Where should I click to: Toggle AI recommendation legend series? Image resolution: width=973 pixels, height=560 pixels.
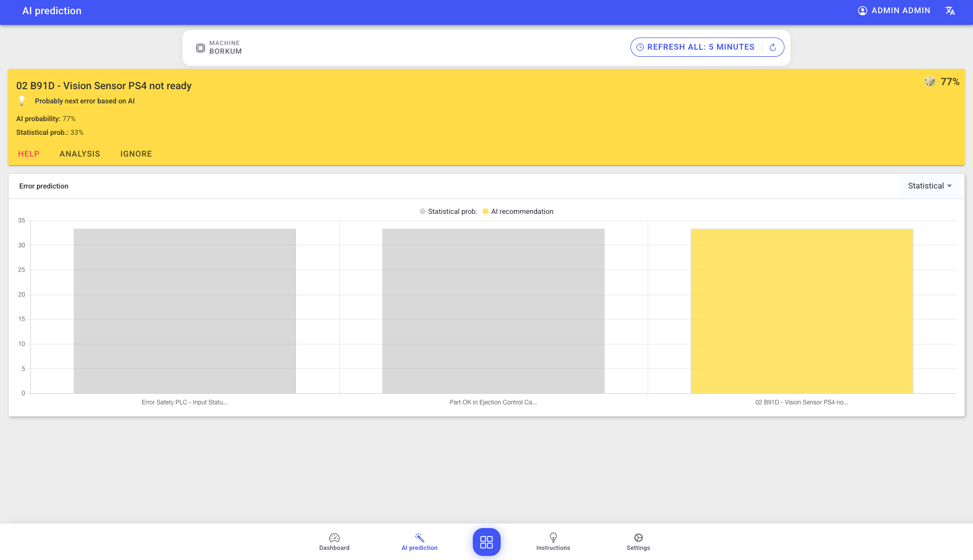tap(518, 212)
